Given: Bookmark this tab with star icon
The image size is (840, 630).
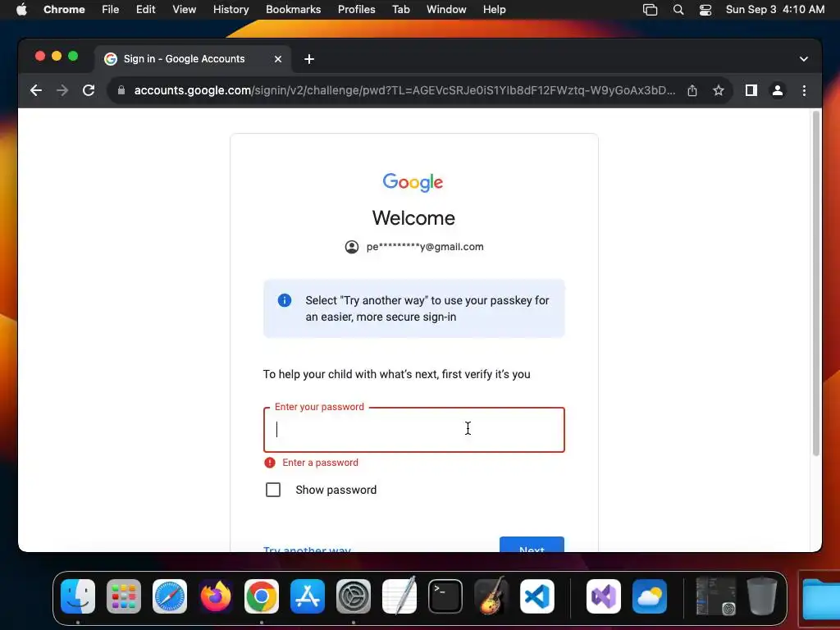Looking at the screenshot, I should (719, 90).
